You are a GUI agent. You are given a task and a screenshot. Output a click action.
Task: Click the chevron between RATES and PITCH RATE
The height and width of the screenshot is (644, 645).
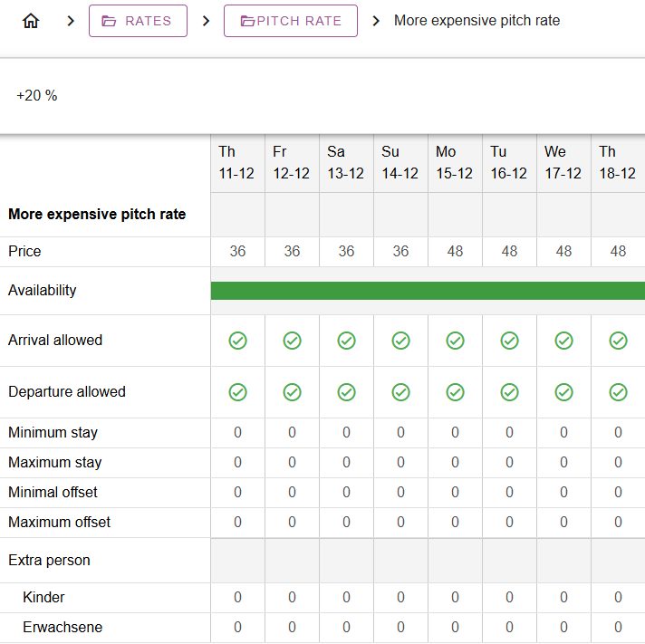click(206, 21)
